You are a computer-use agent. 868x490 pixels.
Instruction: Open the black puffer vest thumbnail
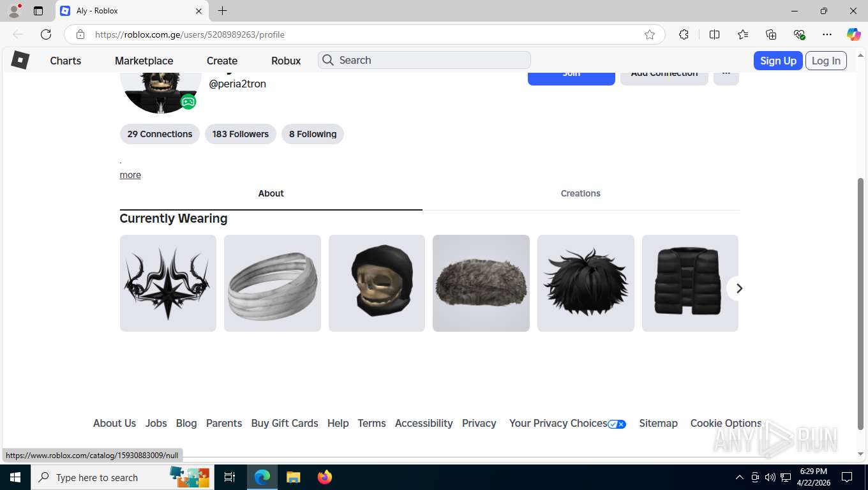pyautogui.click(x=690, y=283)
